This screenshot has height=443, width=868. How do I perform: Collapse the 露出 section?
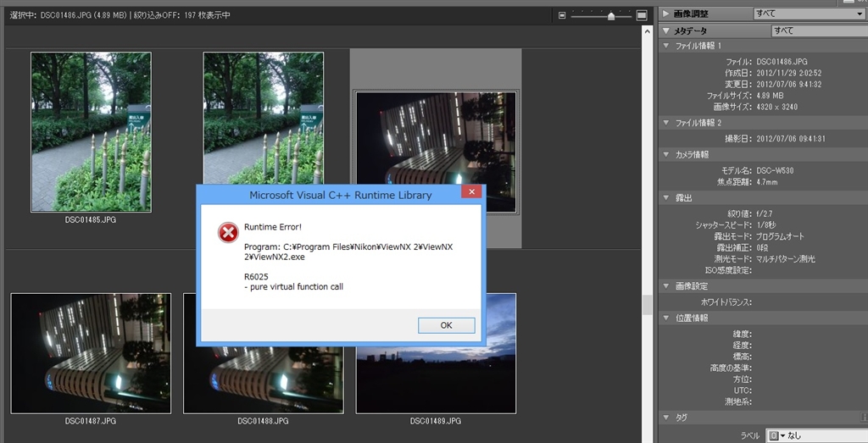tap(666, 197)
